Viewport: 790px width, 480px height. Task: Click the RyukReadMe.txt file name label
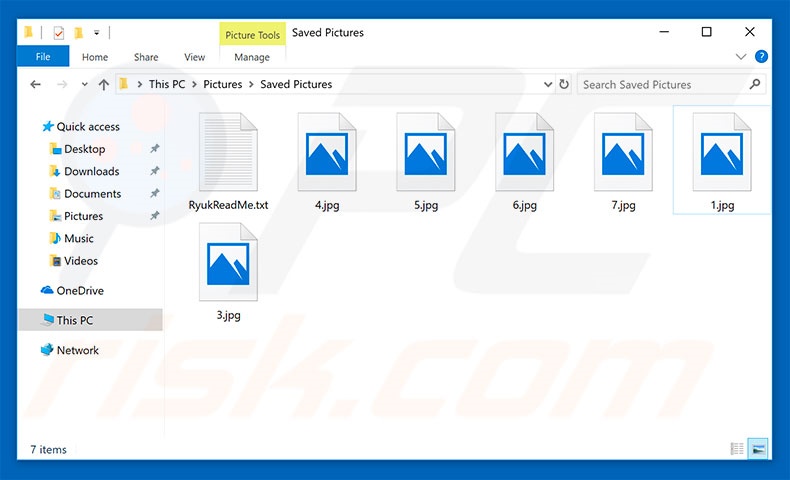[228, 205]
